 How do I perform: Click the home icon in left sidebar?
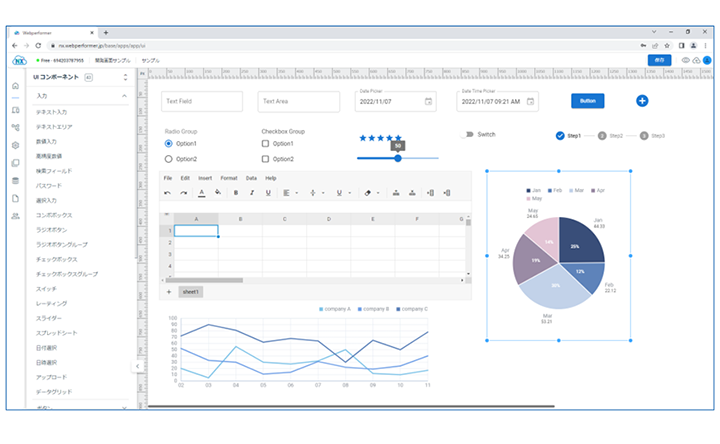(x=15, y=87)
